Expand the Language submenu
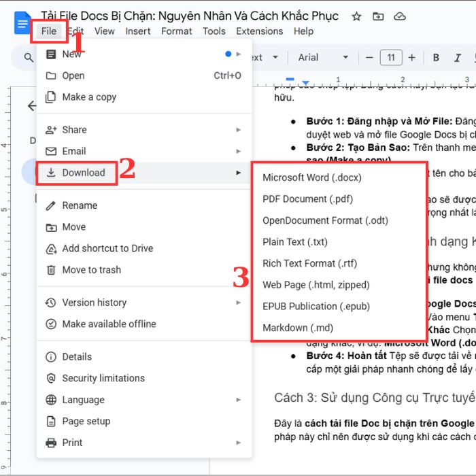 coord(144,400)
